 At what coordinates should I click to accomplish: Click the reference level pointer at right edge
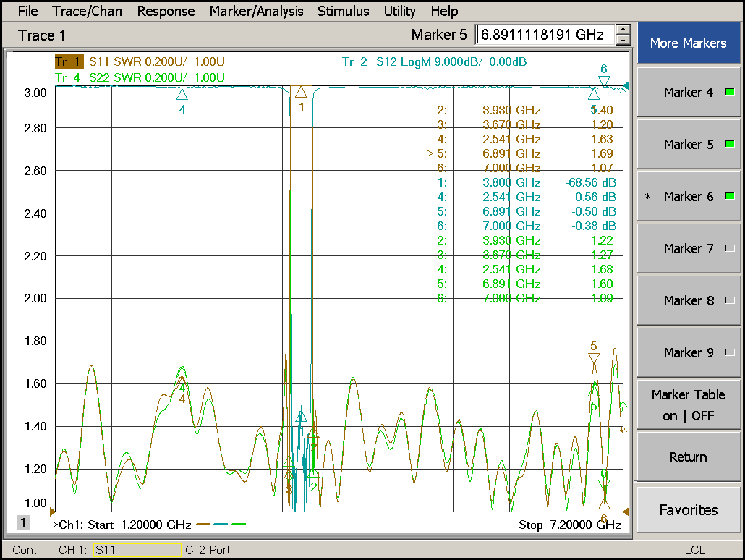click(626, 86)
